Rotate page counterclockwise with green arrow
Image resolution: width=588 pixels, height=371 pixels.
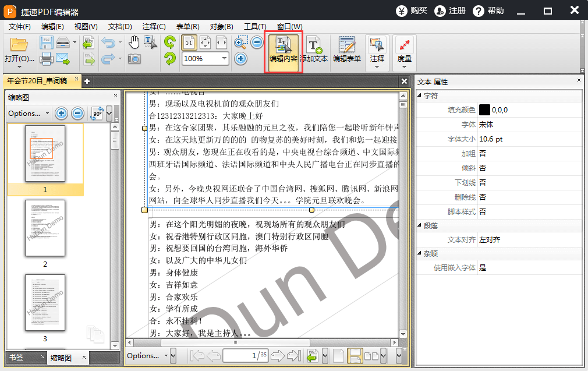coord(170,43)
